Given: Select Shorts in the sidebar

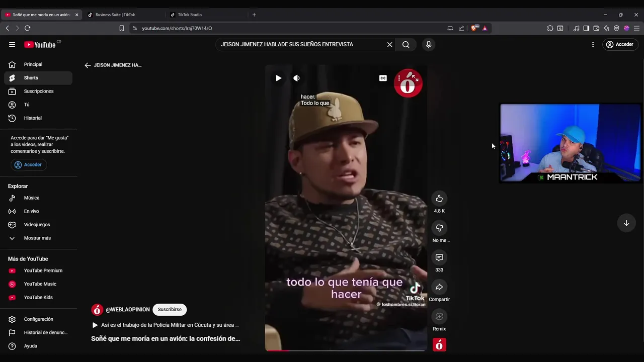Looking at the screenshot, I should point(38,78).
